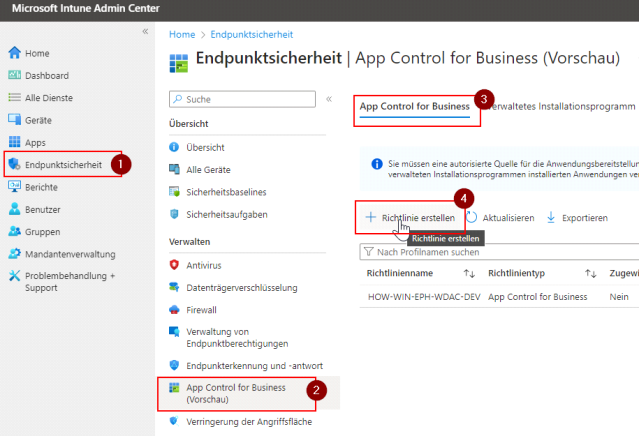Open policy HOW-WIN-EPH-WDAC-DEV
Image resolution: width=639 pixels, height=436 pixels.
tap(424, 297)
